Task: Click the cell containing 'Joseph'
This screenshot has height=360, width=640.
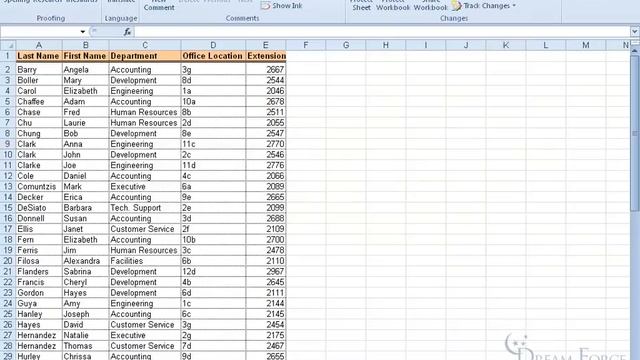Action: [x=85, y=314]
